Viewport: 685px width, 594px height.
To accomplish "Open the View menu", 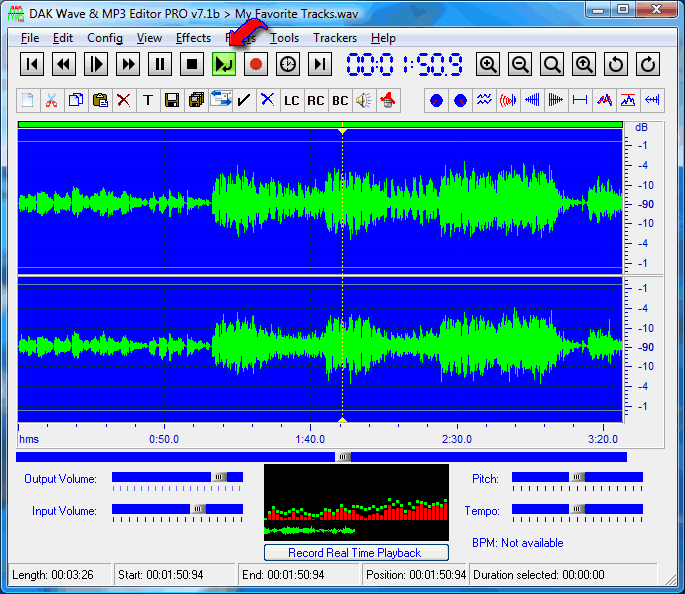I will 149,38.
